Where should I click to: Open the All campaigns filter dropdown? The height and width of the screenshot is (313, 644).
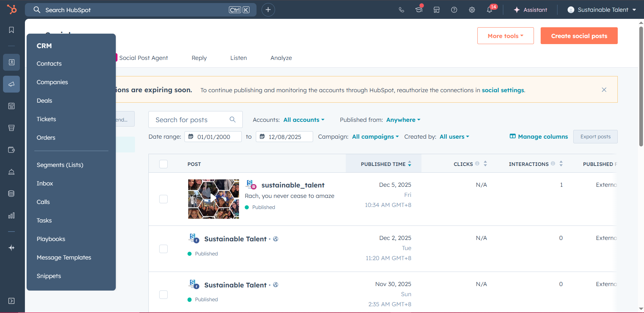pos(375,137)
